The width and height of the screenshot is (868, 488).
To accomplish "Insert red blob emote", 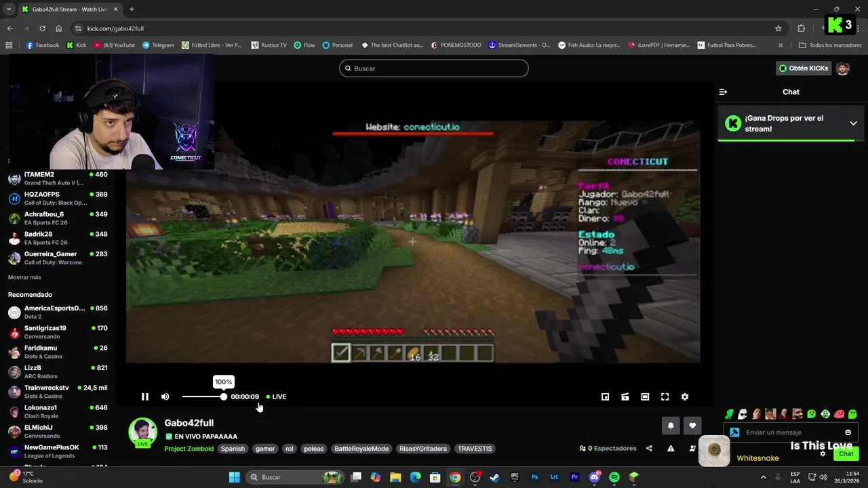I will tap(839, 413).
